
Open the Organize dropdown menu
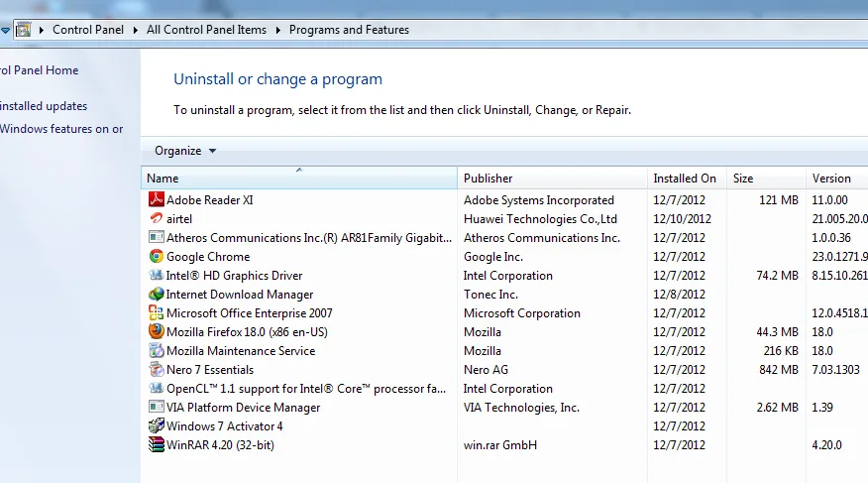coord(185,151)
